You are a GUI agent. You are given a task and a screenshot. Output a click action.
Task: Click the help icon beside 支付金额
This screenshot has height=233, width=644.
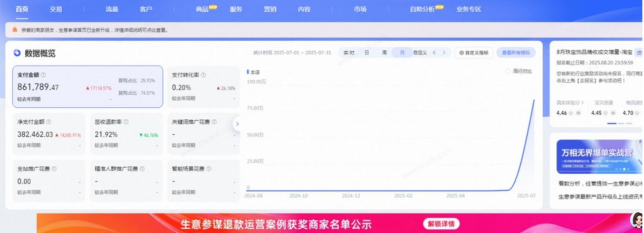coord(43,75)
